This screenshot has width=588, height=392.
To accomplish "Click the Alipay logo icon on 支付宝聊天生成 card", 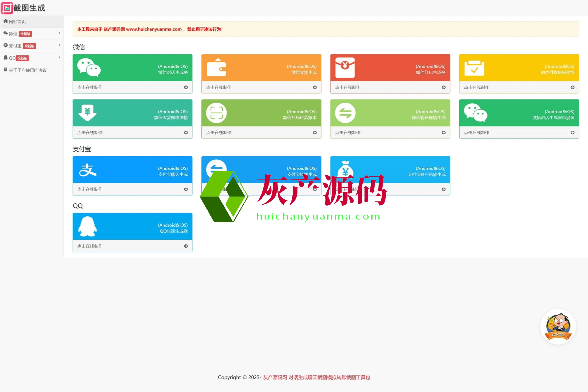I will [88, 170].
